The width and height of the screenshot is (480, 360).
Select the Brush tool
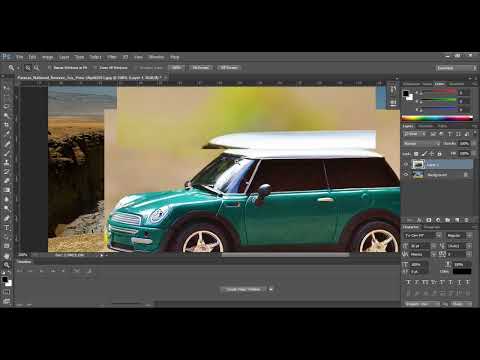coord(6,153)
